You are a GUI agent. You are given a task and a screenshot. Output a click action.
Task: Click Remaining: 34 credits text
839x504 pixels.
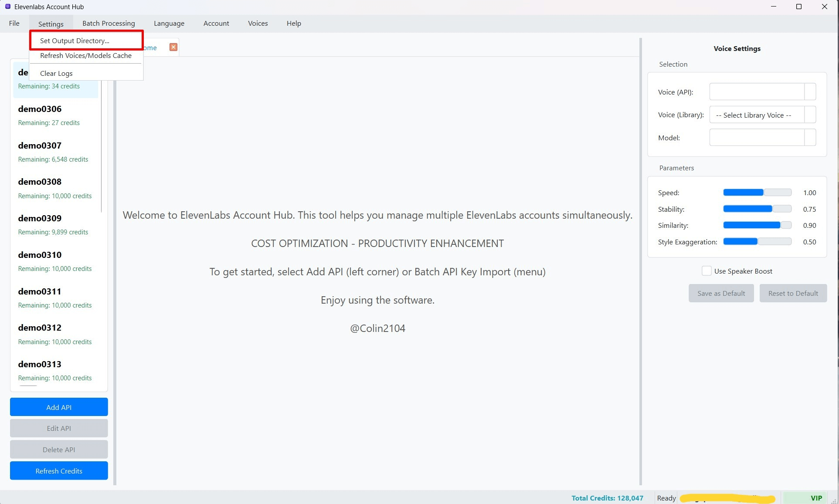(x=49, y=86)
